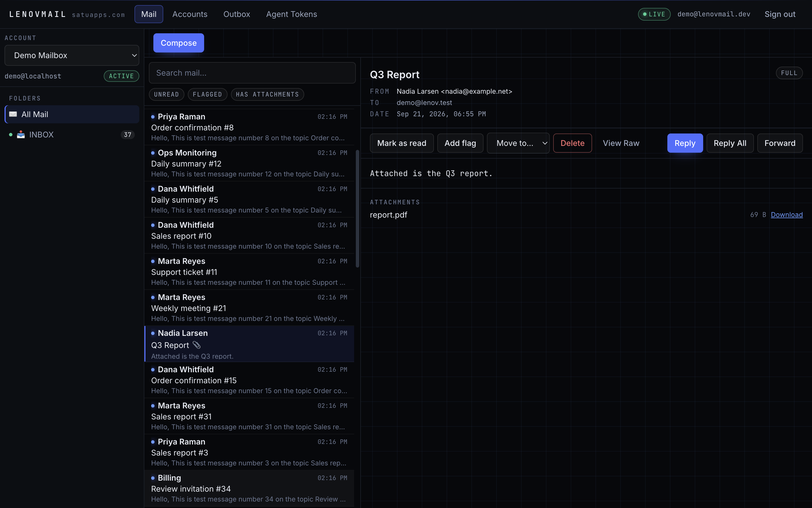Click the INBOX unread count 37 badge
The image size is (812, 508).
pos(127,135)
